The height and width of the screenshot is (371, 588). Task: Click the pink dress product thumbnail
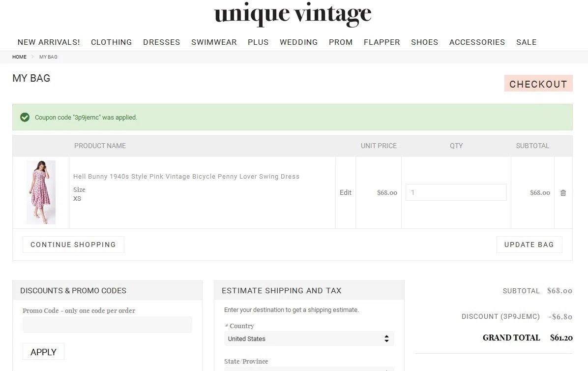[41, 192]
